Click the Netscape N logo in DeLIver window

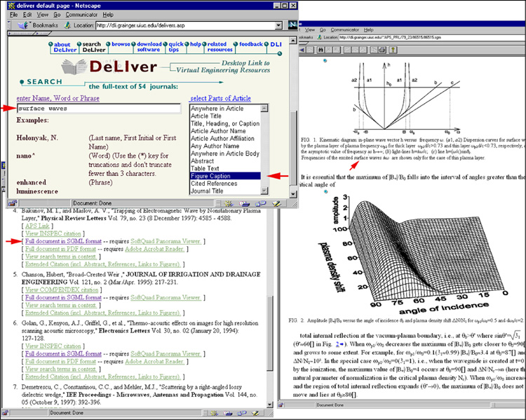tap(292, 25)
